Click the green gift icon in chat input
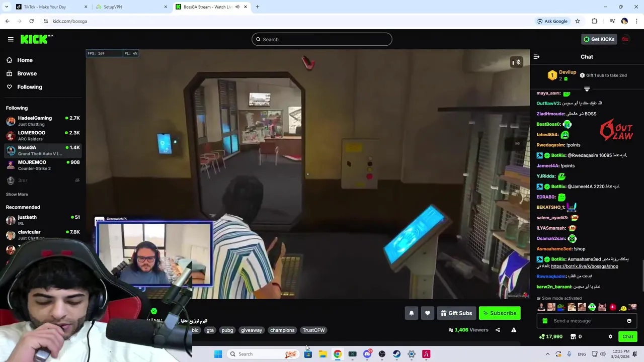 (x=545, y=321)
